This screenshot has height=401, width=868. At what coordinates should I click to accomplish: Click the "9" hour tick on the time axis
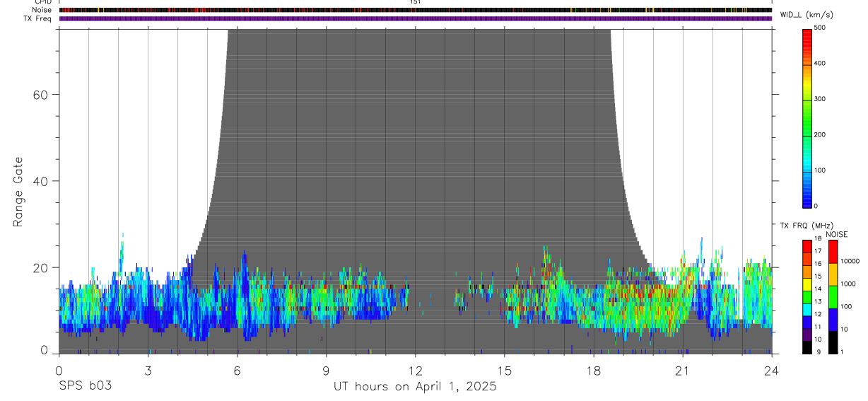click(326, 370)
